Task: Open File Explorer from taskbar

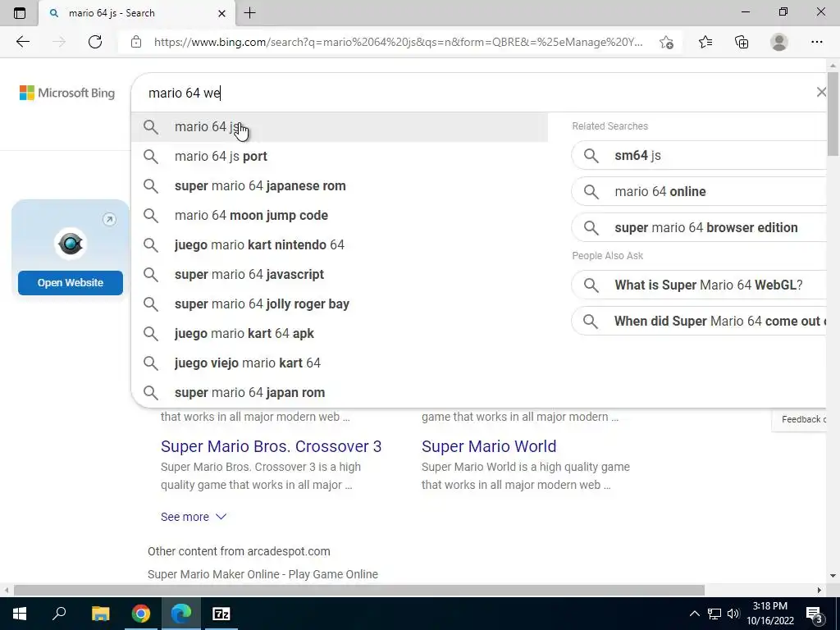Action: point(100,614)
